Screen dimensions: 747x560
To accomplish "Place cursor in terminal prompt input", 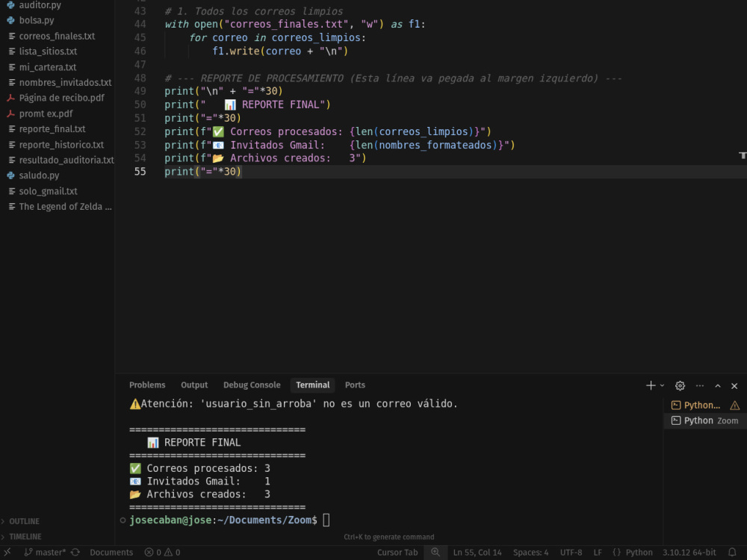I will click(x=326, y=520).
